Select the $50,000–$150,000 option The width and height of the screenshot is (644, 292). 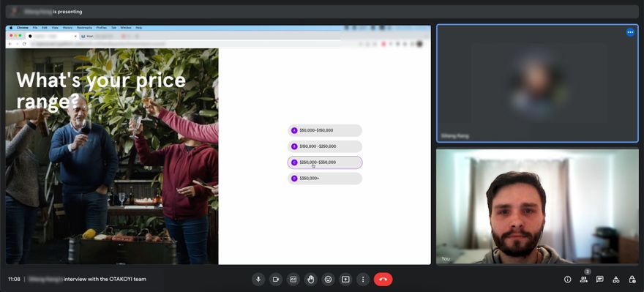325,130
